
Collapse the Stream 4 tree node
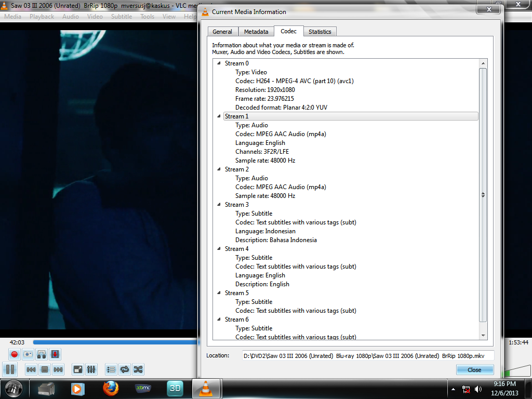point(219,248)
